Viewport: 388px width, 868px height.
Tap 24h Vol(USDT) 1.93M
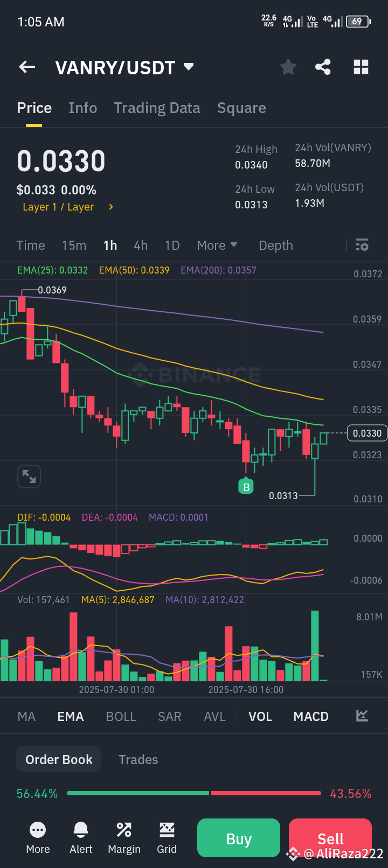coord(309,203)
